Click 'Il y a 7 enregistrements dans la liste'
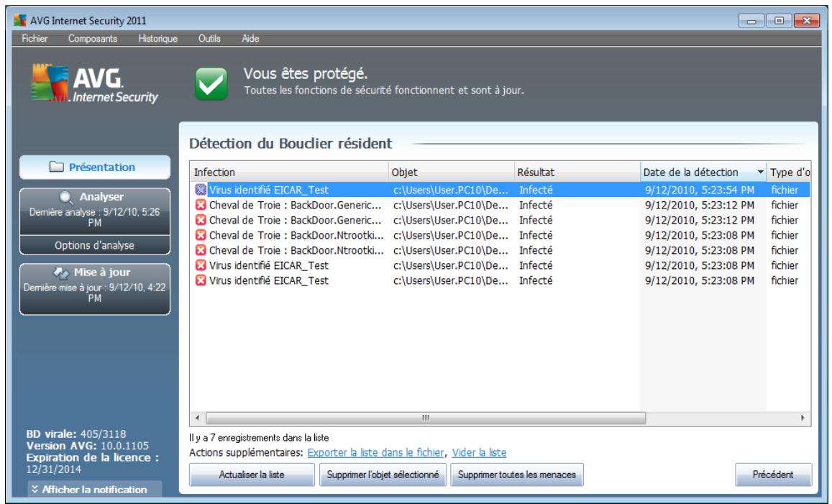The image size is (832, 504). (x=259, y=438)
